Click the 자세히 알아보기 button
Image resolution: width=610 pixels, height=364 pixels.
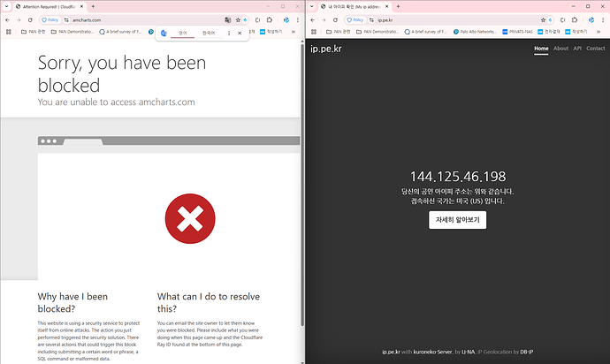(458, 220)
